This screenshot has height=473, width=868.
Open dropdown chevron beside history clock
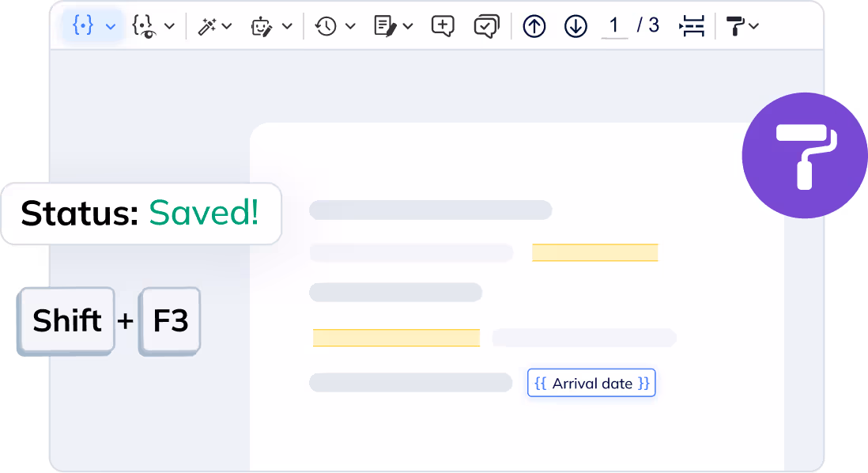click(x=349, y=26)
